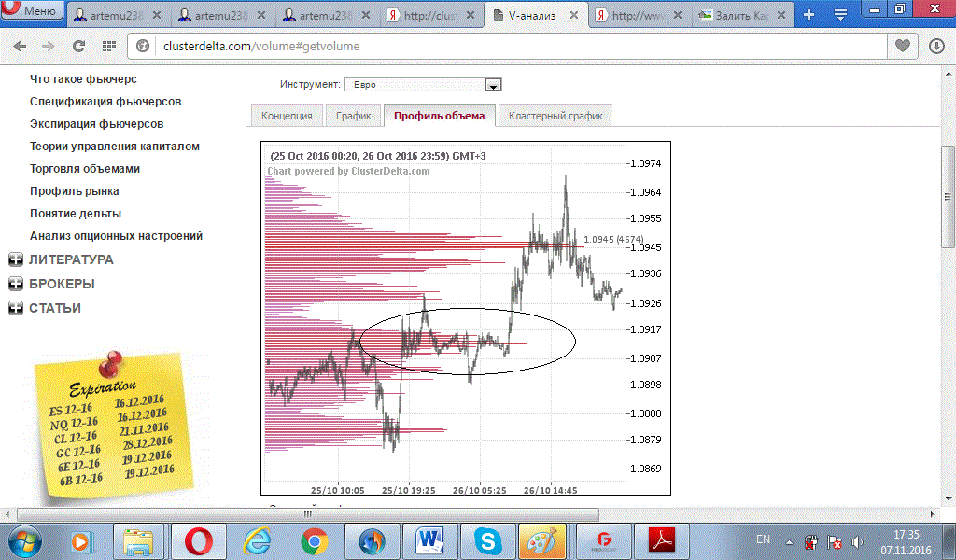The height and width of the screenshot is (560, 956).
Task: Click the Opera icon in taskbar
Action: click(x=198, y=541)
